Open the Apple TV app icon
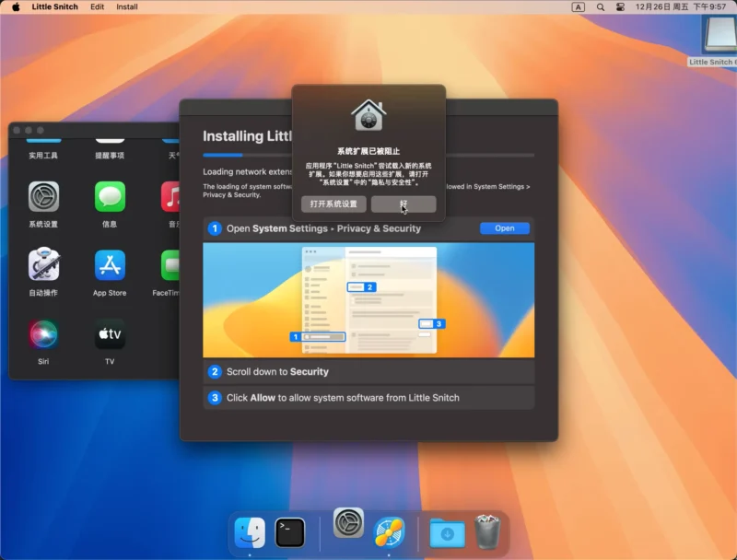The height and width of the screenshot is (560, 737). click(x=110, y=333)
